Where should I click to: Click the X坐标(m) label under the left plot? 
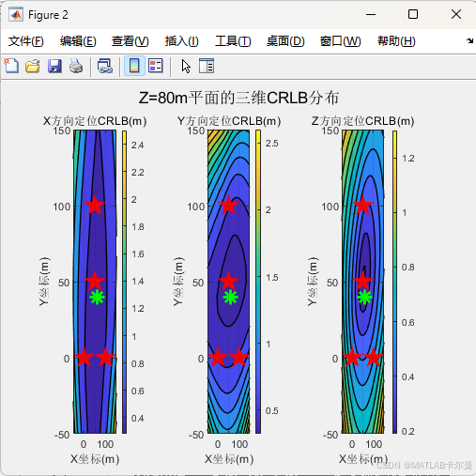(x=95, y=459)
